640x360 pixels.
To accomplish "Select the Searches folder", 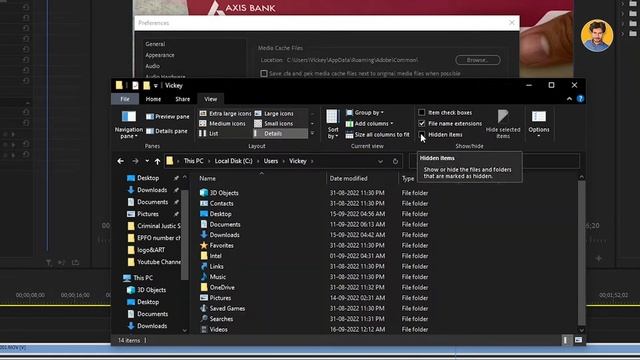I will [221, 319].
